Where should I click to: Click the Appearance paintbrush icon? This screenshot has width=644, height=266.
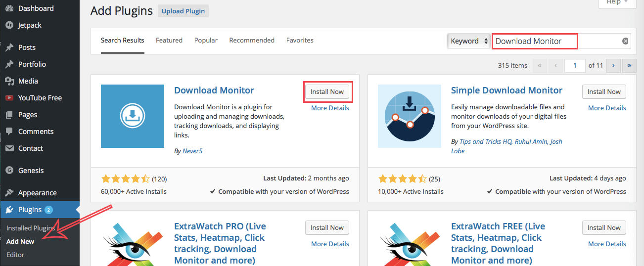pos(9,193)
